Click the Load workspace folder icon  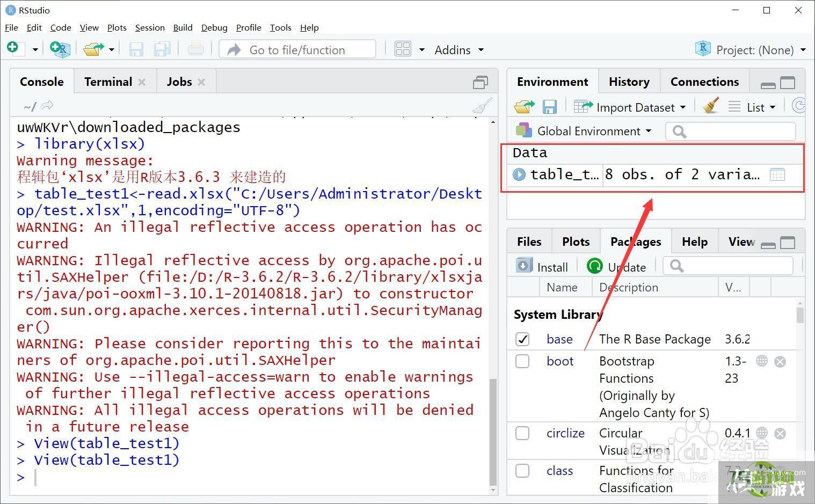point(524,107)
